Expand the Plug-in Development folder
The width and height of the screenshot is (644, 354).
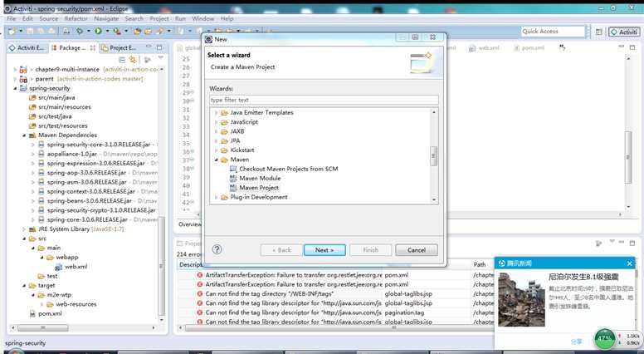(x=217, y=197)
